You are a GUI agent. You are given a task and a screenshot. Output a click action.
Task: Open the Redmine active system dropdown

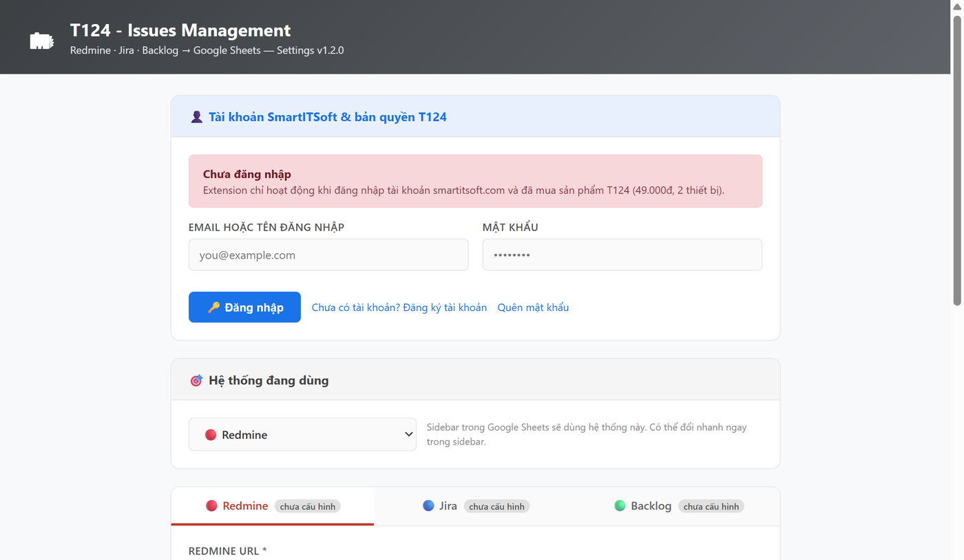[302, 434]
